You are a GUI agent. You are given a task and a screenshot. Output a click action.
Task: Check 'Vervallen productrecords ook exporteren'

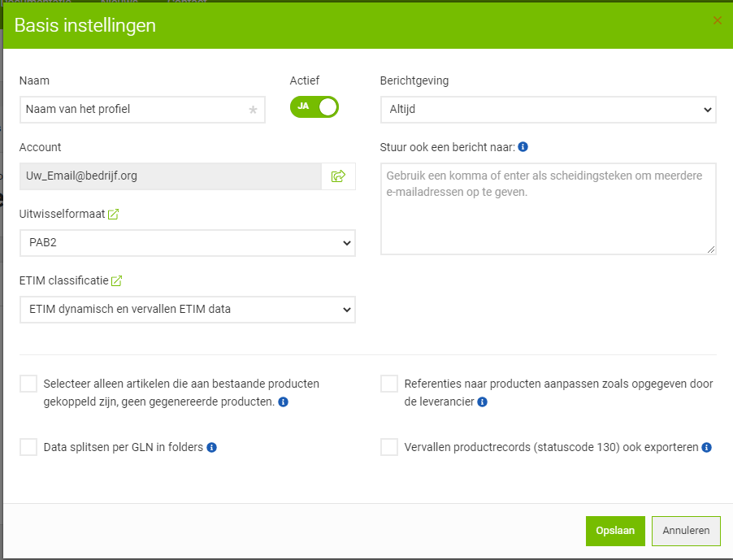click(x=388, y=446)
